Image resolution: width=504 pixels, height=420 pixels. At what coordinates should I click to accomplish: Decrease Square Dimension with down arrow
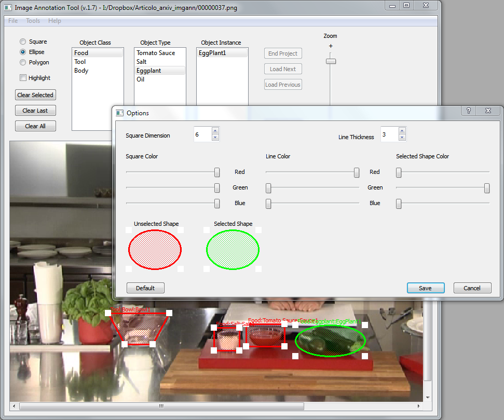215,138
